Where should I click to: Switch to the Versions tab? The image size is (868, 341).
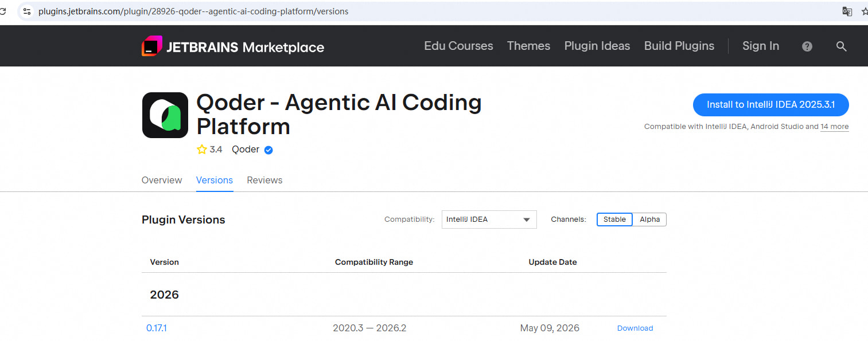pyautogui.click(x=215, y=180)
